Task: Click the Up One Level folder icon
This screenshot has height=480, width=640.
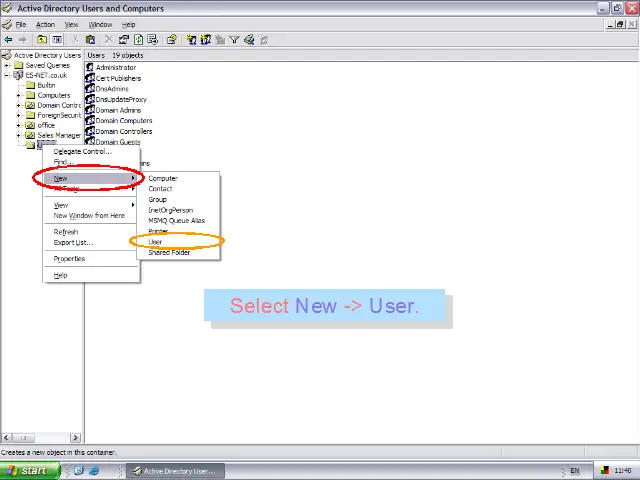Action: [42, 40]
